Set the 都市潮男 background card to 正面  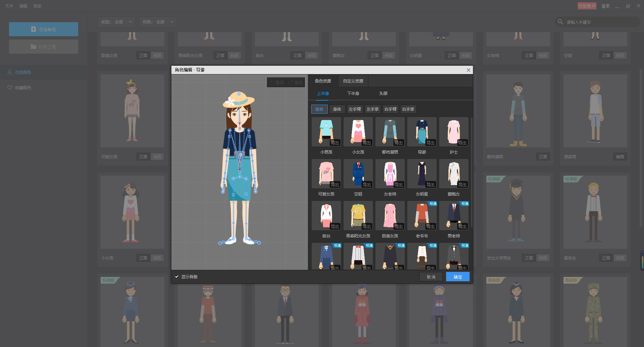[x=543, y=157]
